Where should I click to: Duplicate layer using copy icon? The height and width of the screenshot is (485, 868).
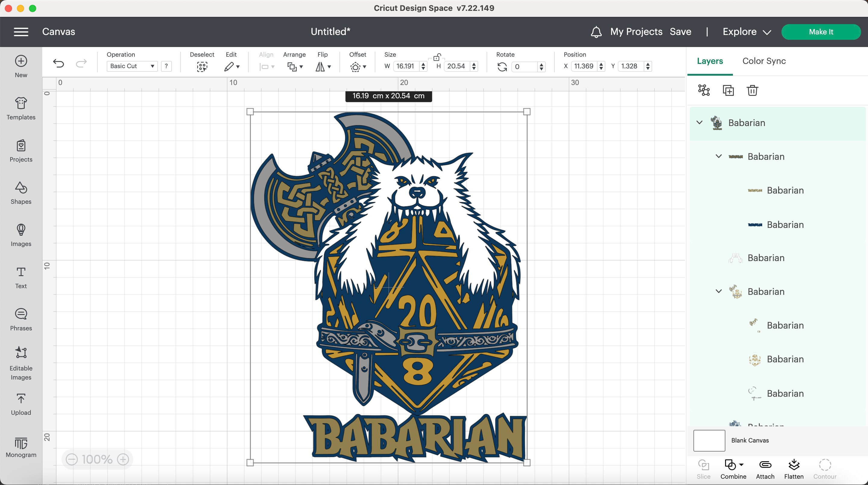click(728, 90)
